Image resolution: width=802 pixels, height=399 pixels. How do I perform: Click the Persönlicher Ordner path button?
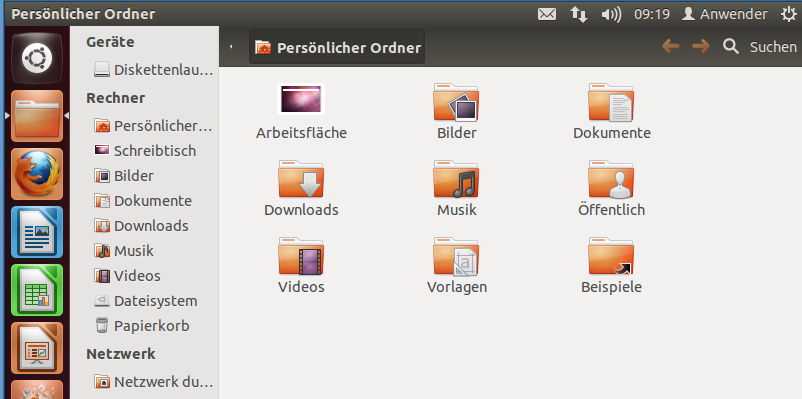pyautogui.click(x=337, y=47)
